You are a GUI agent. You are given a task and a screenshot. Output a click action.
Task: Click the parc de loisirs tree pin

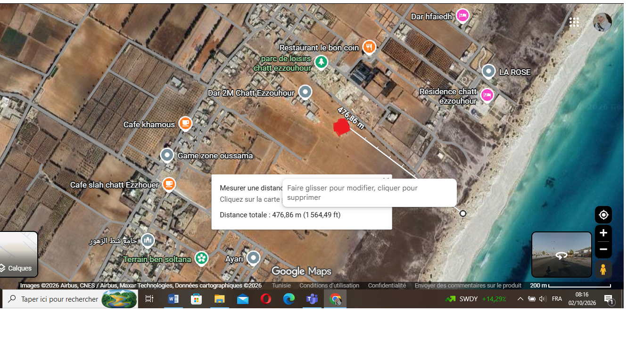pyautogui.click(x=321, y=62)
